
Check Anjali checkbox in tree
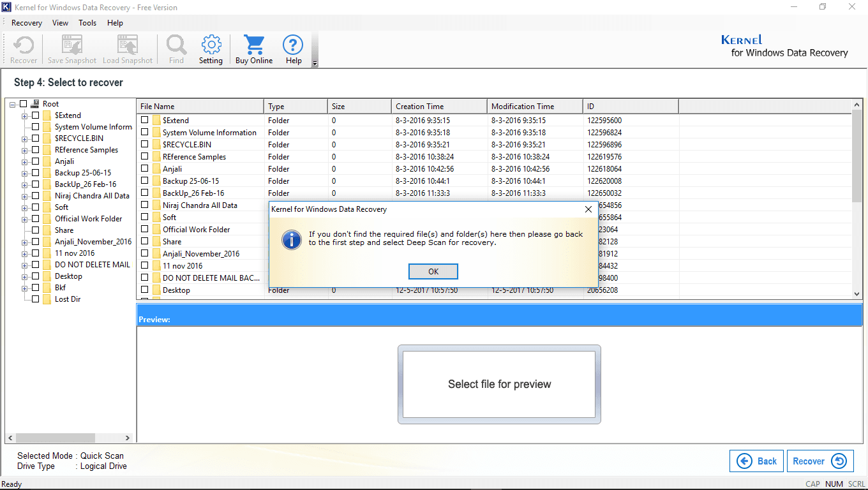coord(36,161)
